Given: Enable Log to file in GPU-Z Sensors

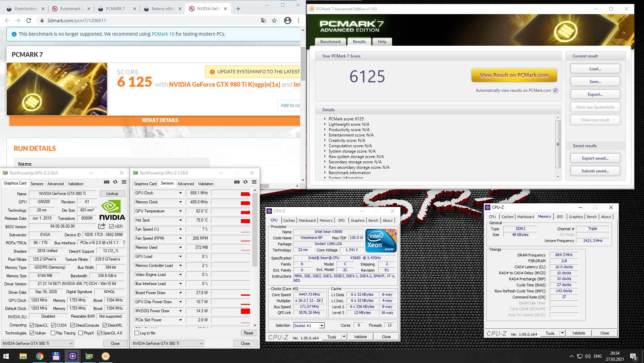Looking at the screenshot, I should pos(137,333).
